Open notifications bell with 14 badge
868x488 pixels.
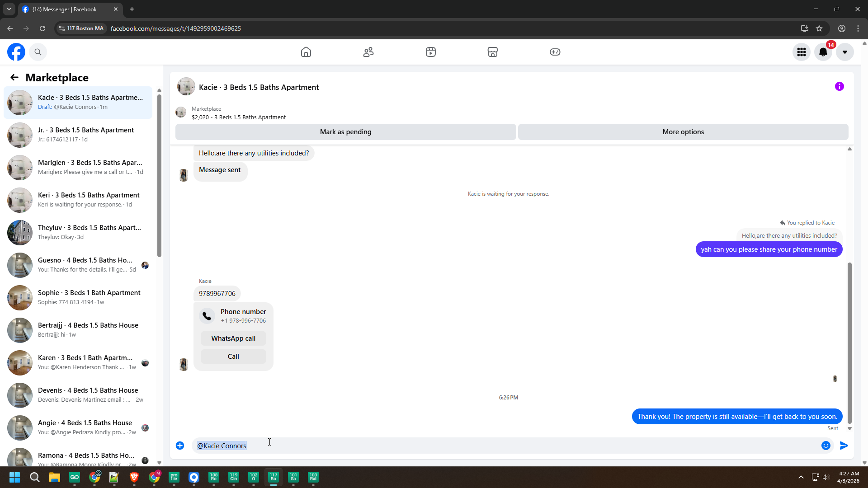[823, 52]
